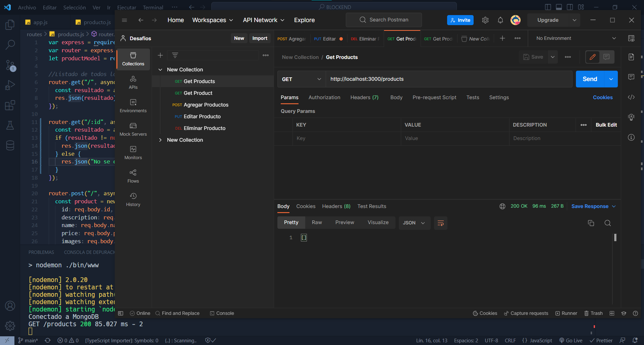Open the API Network dropdown menu
Screen dimensions: 644x345
pyautogui.click(x=264, y=20)
